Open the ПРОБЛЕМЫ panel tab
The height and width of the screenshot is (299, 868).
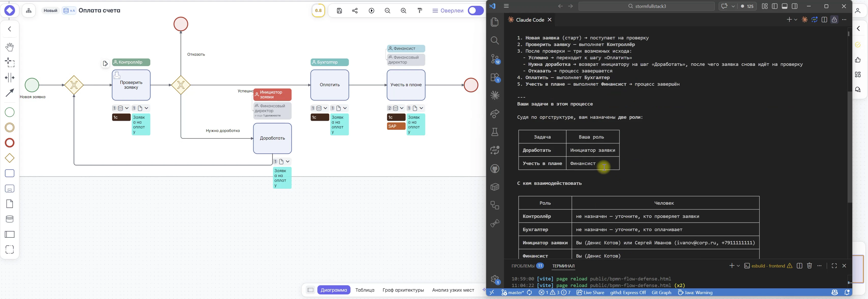523,266
